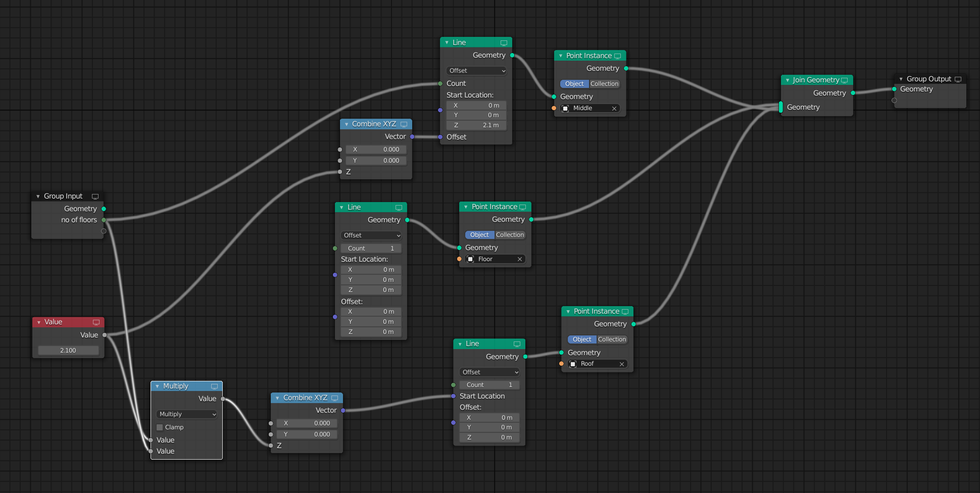980x493 pixels.
Task: Collapse the Multiply node
Action: [157, 386]
